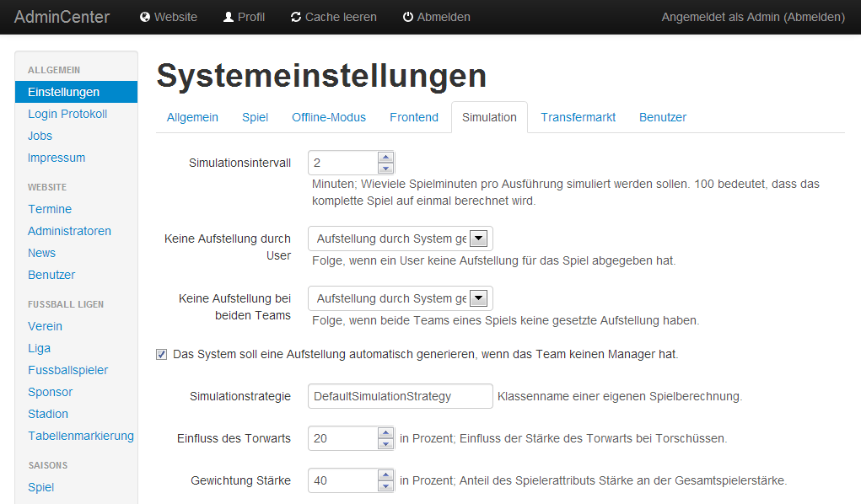The image size is (861, 504).
Task: Open Tabellenmarkierung from the sidebar
Action: [x=80, y=436]
